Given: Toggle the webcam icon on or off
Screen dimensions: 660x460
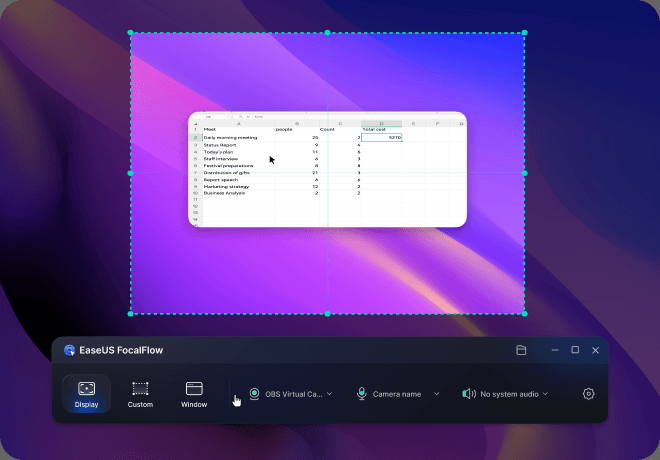Looking at the screenshot, I should click(254, 394).
